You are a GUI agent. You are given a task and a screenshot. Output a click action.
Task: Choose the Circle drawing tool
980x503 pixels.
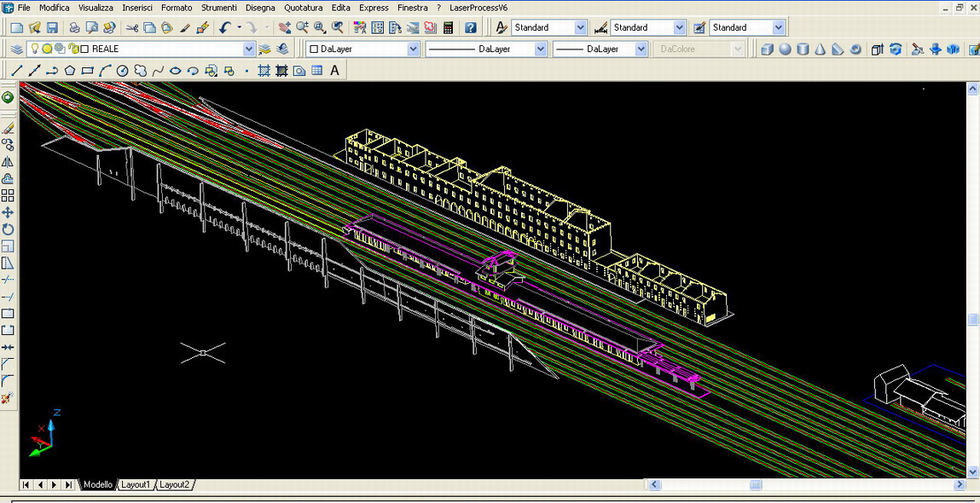(x=123, y=71)
